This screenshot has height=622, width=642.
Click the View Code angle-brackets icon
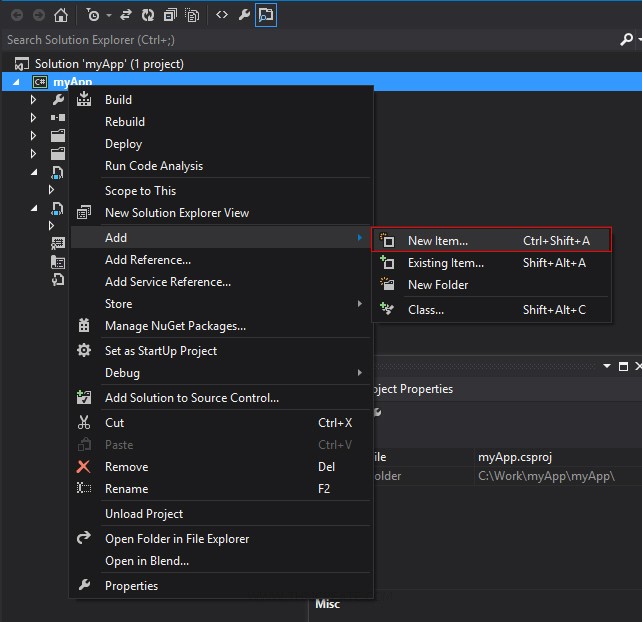click(x=222, y=15)
